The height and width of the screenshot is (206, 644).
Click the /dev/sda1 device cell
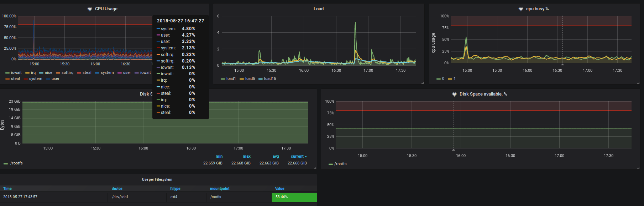pos(137,197)
